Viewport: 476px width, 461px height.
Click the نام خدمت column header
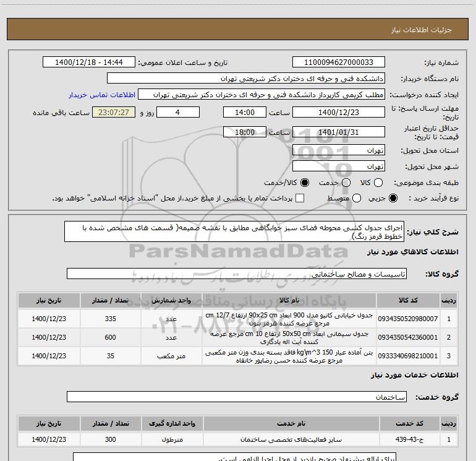291,423
